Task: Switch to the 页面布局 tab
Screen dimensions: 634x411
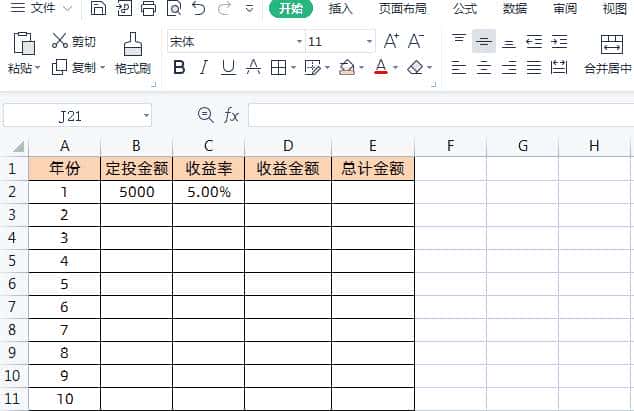Action: coord(403,8)
